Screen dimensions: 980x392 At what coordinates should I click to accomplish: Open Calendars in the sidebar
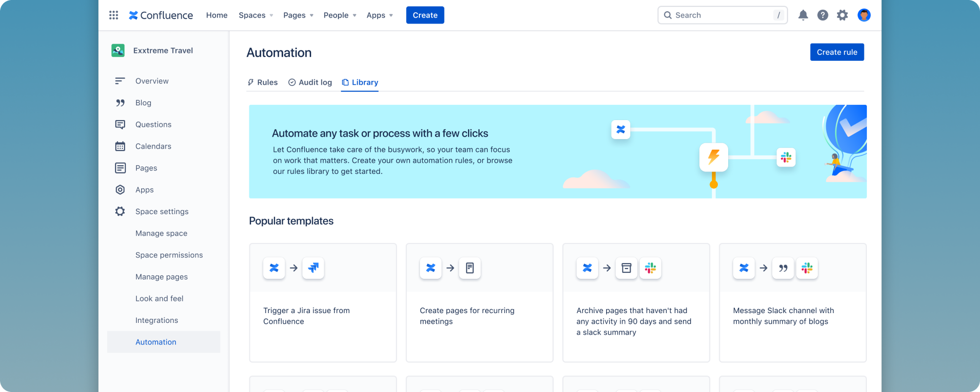pos(153,146)
